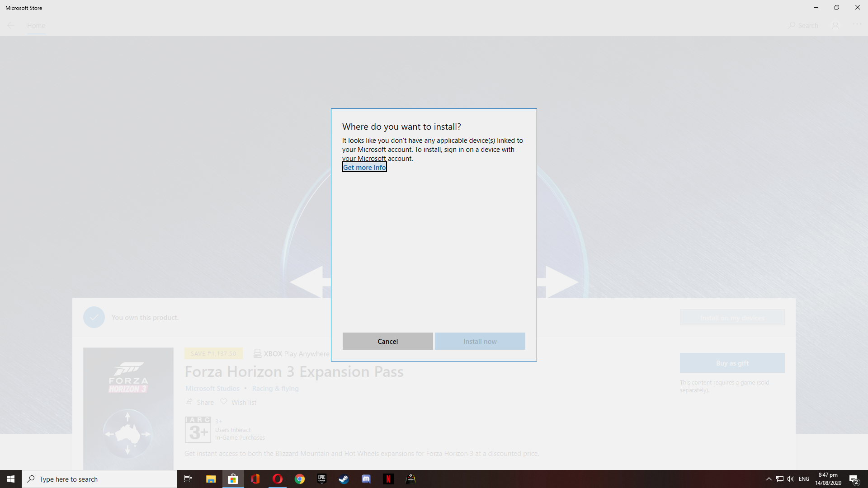
Task: Open volume control tray icon
Action: pos(790,479)
